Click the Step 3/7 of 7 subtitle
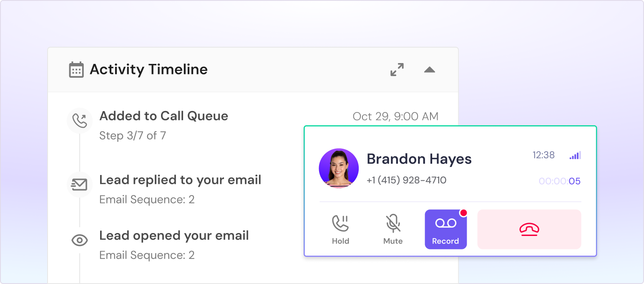The height and width of the screenshot is (284, 644). 133,136
